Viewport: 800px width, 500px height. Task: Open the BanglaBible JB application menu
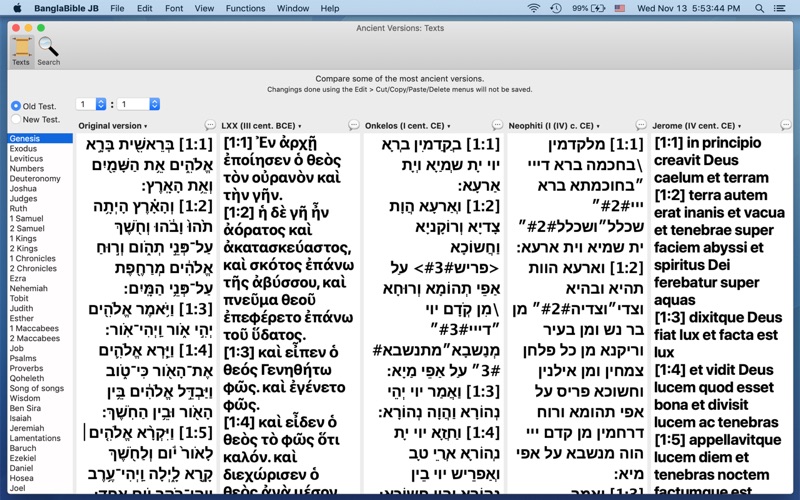tap(66, 8)
